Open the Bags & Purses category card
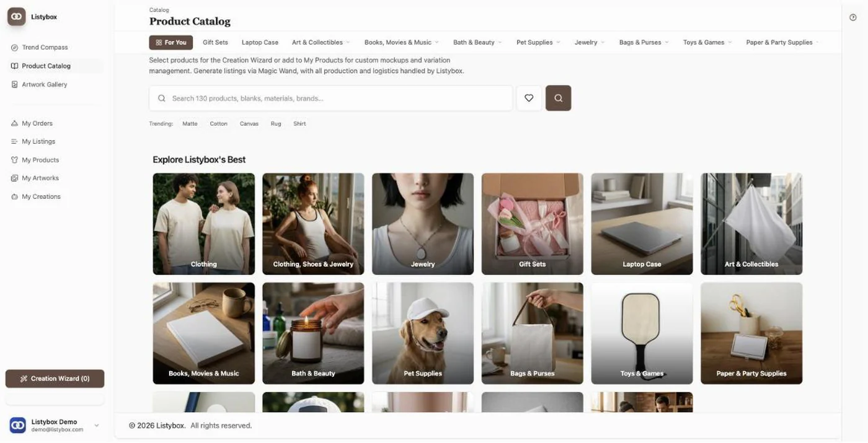868x443 pixels. point(533,333)
